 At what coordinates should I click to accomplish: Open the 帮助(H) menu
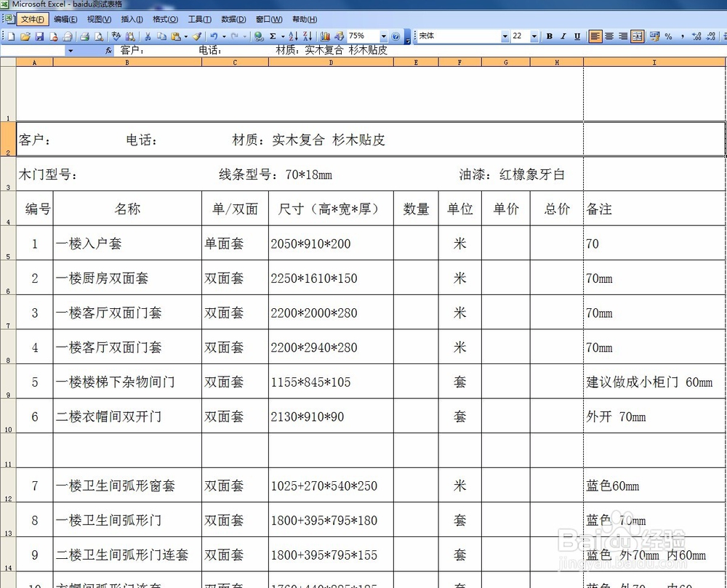click(305, 19)
